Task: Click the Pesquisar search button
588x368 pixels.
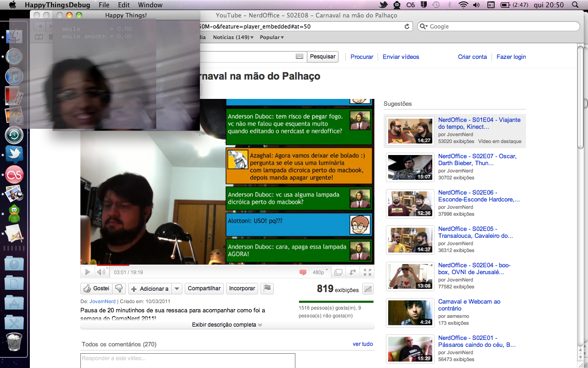Action: pyautogui.click(x=322, y=57)
